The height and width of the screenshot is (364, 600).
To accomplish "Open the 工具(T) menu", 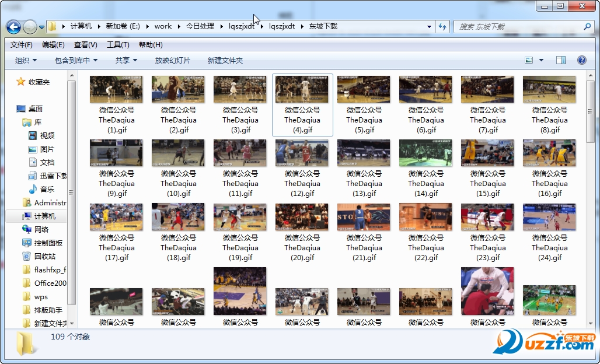I will pyautogui.click(x=118, y=45).
